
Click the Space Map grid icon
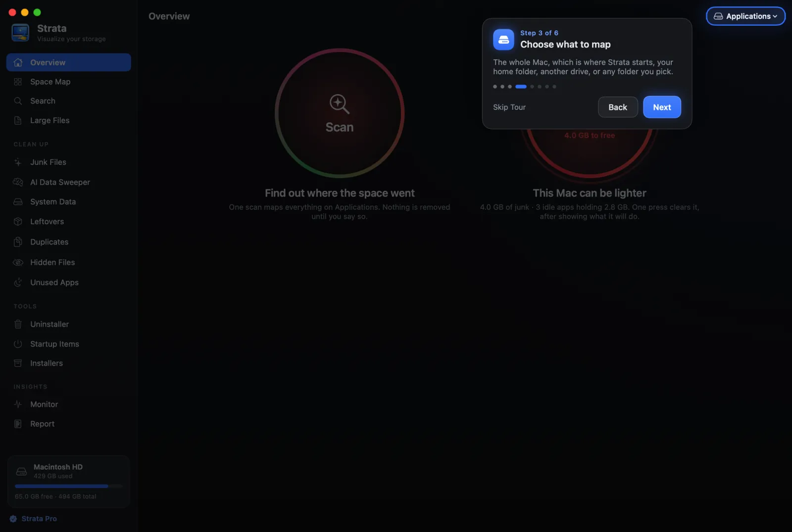[18, 82]
